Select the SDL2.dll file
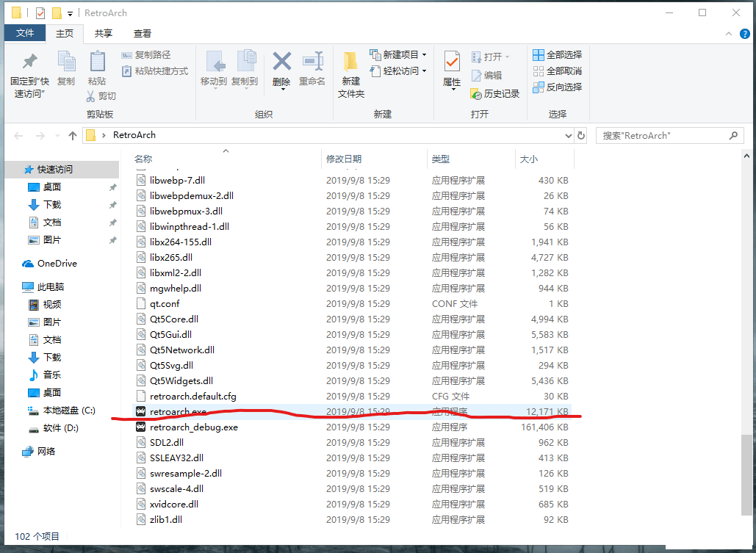 (167, 443)
